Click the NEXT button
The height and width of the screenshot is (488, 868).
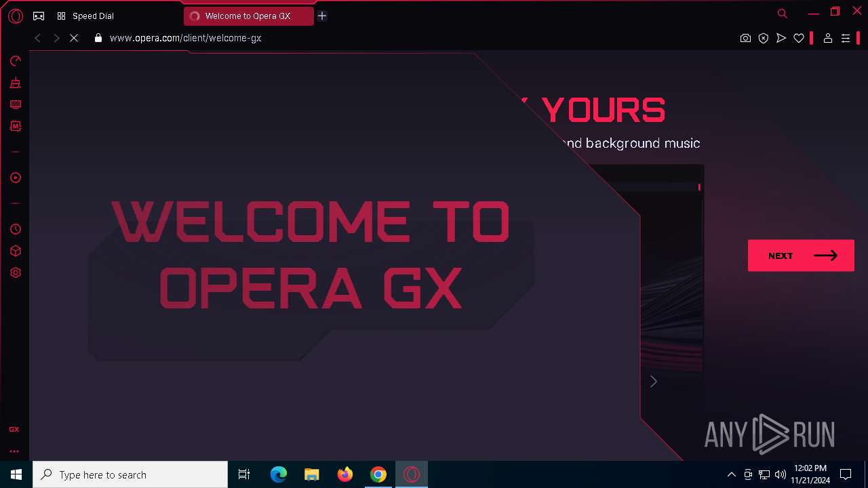click(801, 256)
